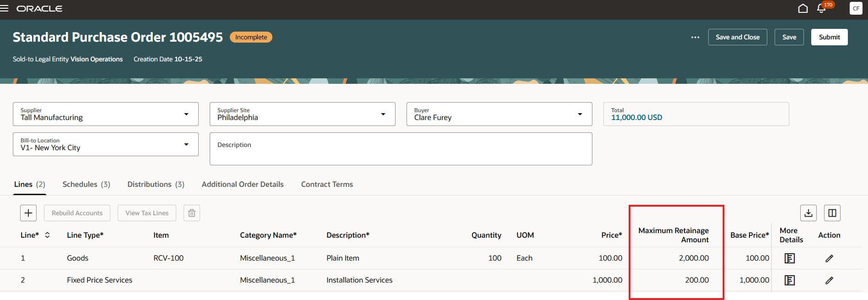Add a new line with plus icon
This screenshot has height=300, width=868.
point(28,213)
